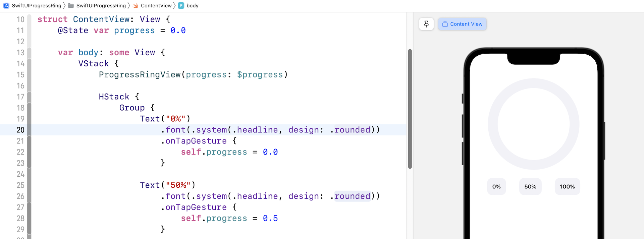Viewport: 644px width, 239px height.
Task: Click the "VStack {" code line
Action: (x=99, y=64)
